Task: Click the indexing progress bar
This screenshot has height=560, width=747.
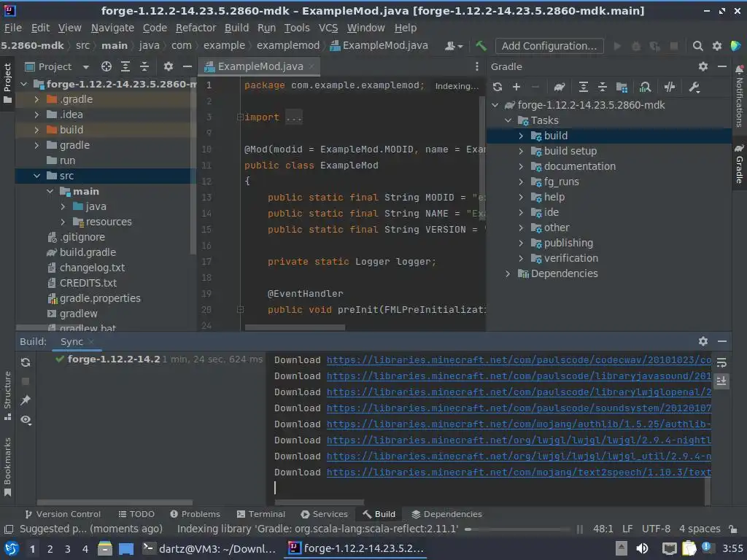Action: (x=519, y=529)
